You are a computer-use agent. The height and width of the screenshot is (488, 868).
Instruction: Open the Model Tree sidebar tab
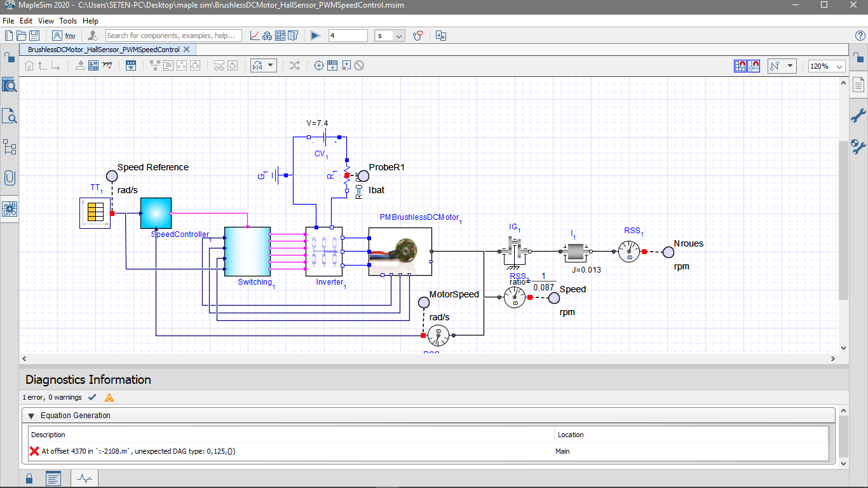tap(10, 147)
